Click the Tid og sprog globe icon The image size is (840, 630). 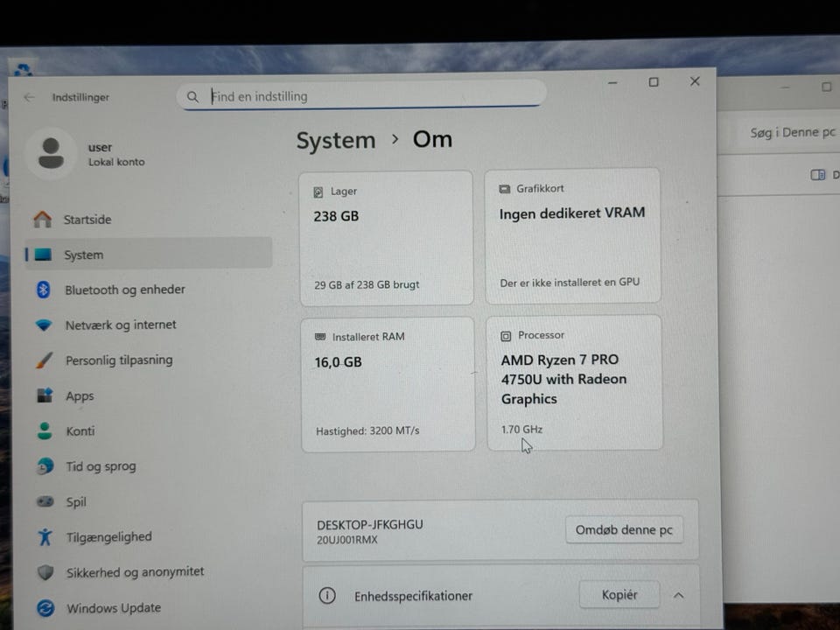pos(45,466)
